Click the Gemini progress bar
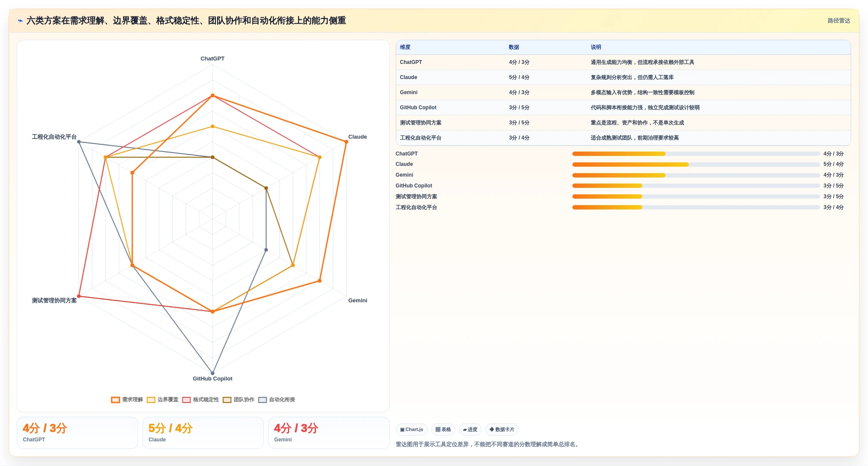This screenshot has width=868, height=466. [696, 175]
